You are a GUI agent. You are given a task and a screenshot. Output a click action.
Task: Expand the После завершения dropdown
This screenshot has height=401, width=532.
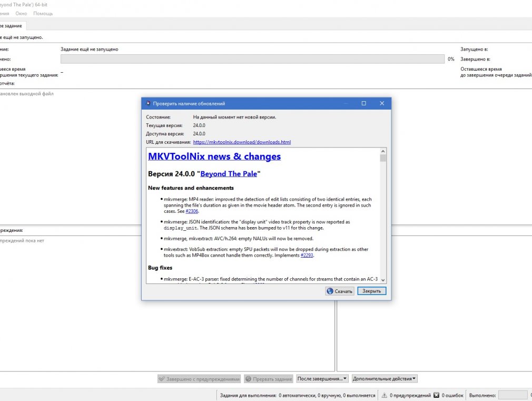[322, 378]
